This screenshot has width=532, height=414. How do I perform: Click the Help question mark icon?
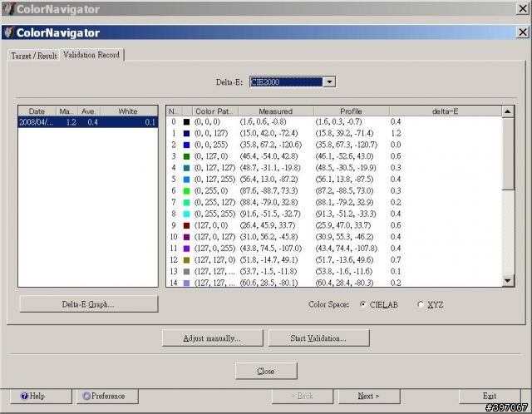tap(24, 396)
